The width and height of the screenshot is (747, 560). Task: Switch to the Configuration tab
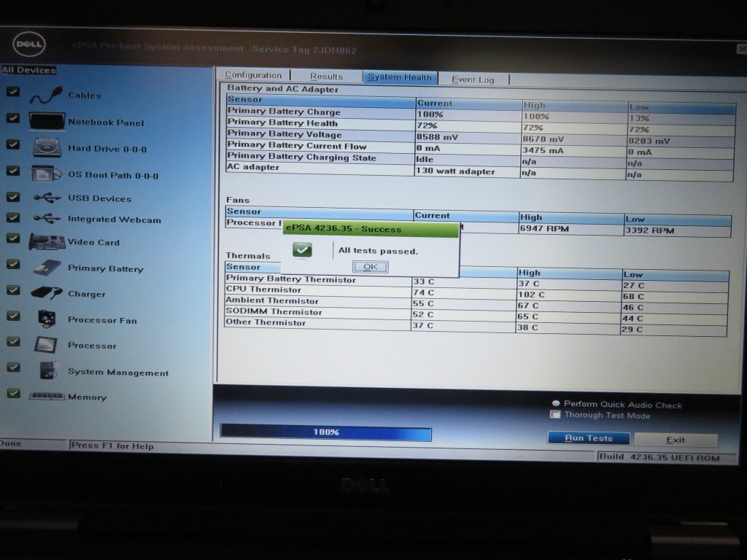[253, 75]
